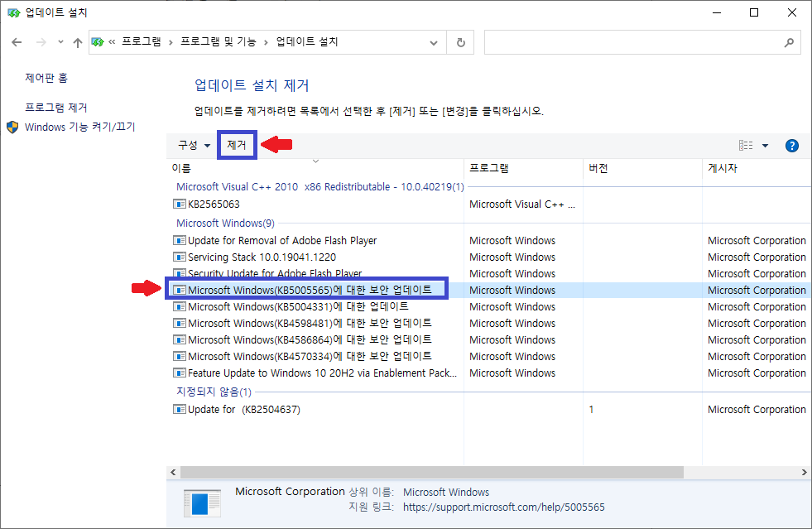The width and height of the screenshot is (812, 529).
Task: Focus the search box field
Action: (x=642, y=42)
